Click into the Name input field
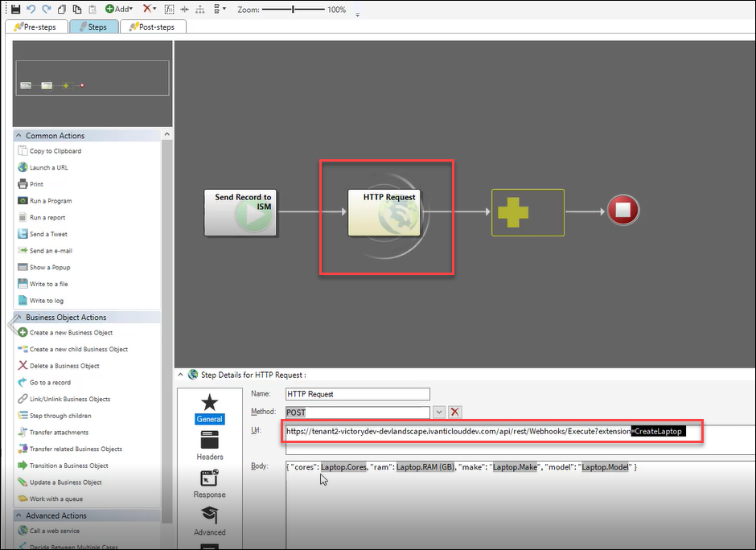Image resolution: width=756 pixels, height=550 pixels. pyautogui.click(x=358, y=394)
